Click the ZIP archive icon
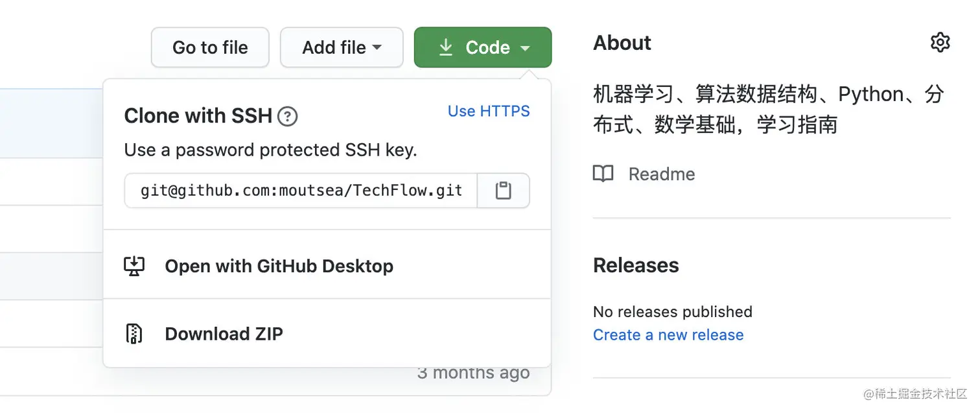Screen dimensions: 980x413 point(134,334)
